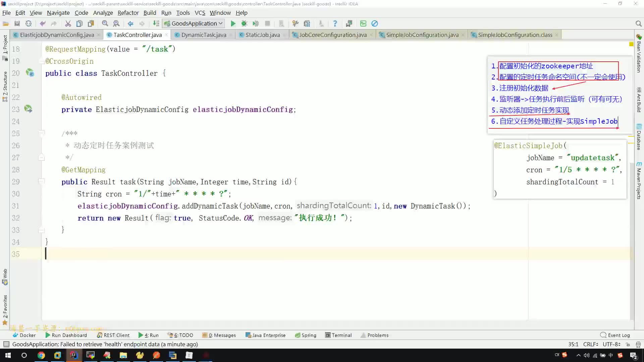
Task: Click the Search Everywhere magnifier
Action: tap(638, 23)
